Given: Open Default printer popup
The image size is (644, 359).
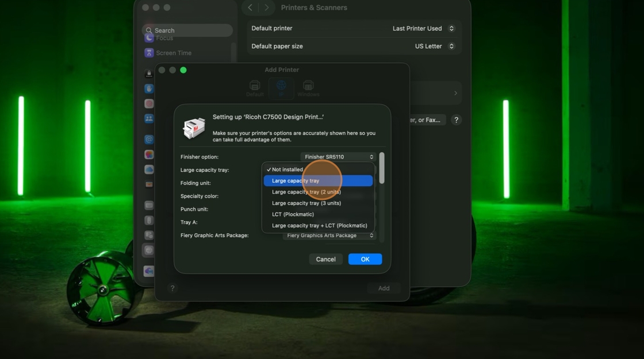Looking at the screenshot, I should (x=423, y=28).
